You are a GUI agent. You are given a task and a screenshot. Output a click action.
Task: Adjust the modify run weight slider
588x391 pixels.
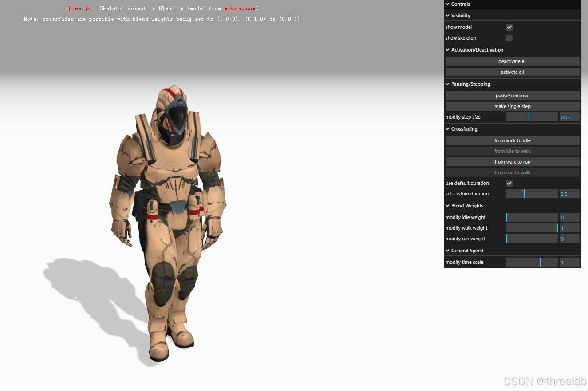pyautogui.click(x=532, y=239)
